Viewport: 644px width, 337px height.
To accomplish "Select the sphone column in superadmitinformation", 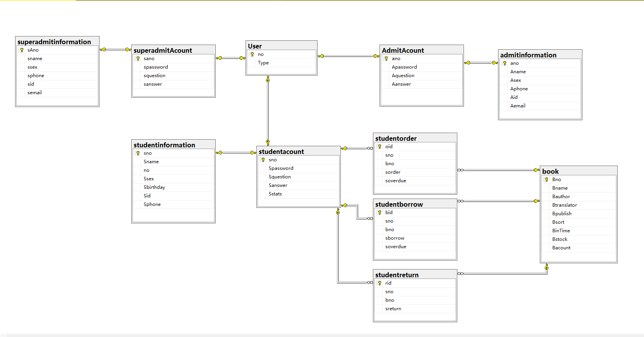I will [57, 76].
